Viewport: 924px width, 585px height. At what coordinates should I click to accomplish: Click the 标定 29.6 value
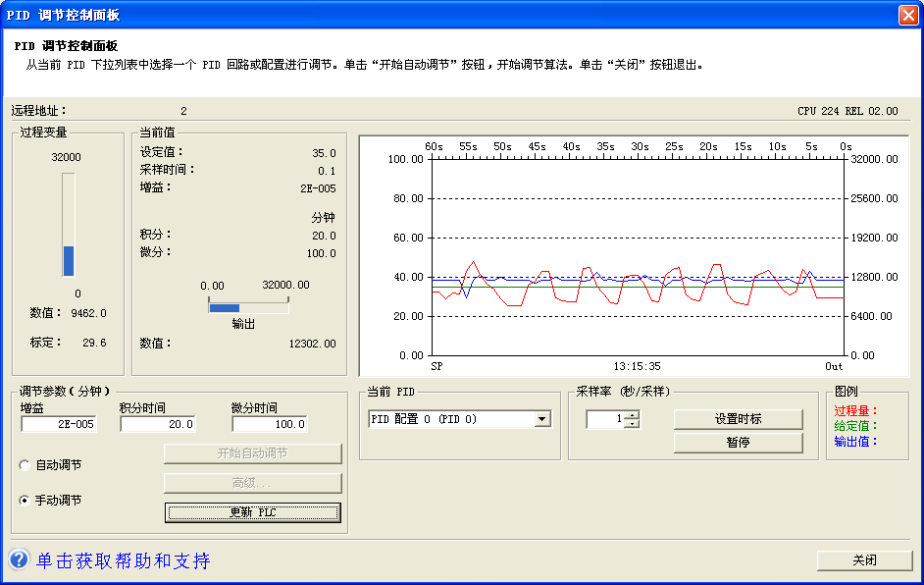(x=94, y=343)
